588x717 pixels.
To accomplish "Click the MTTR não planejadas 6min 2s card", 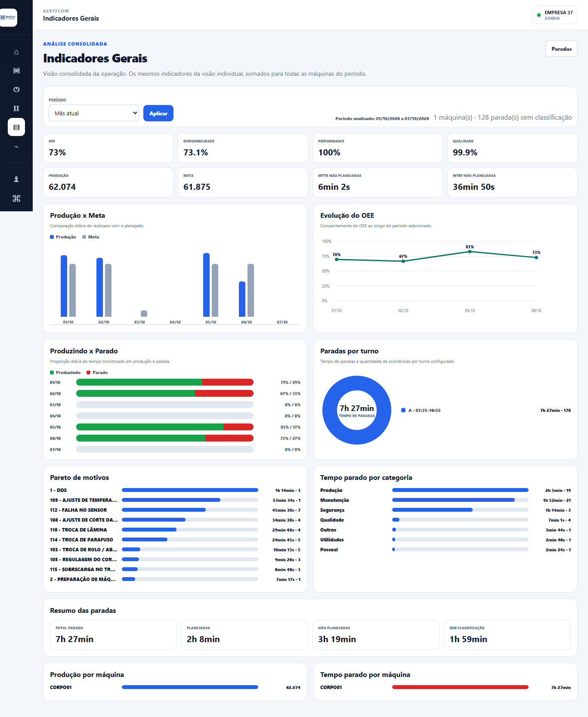I will click(x=378, y=182).
